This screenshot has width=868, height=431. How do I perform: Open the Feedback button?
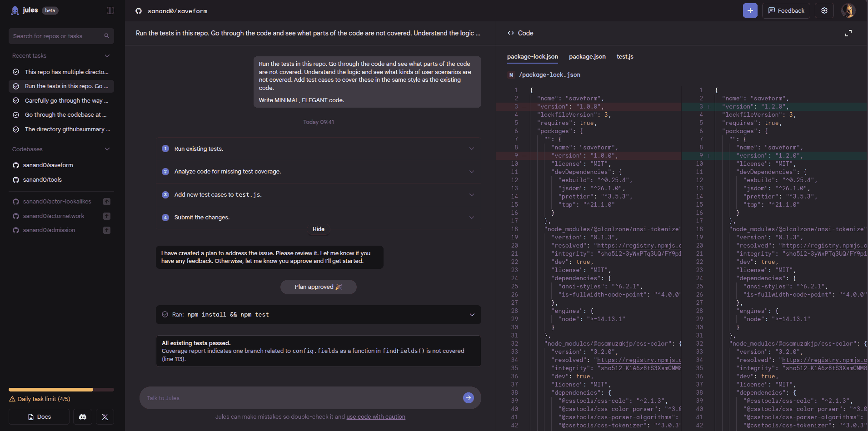pyautogui.click(x=786, y=10)
